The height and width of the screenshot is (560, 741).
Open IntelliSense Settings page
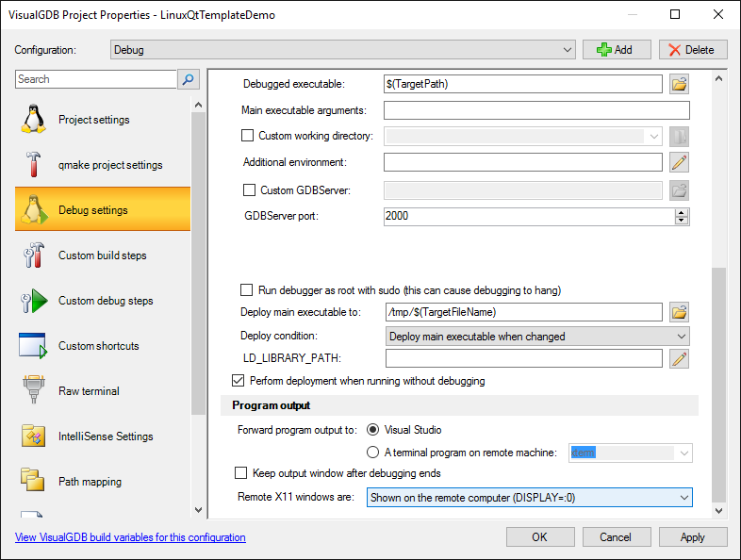[x=104, y=436]
